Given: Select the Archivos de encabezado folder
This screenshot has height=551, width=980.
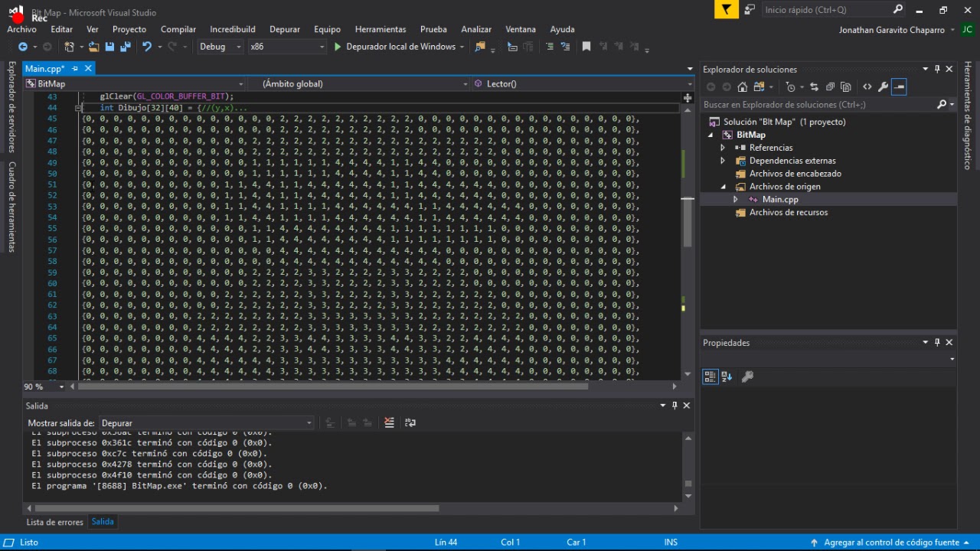Looking at the screenshot, I should coord(795,174).
